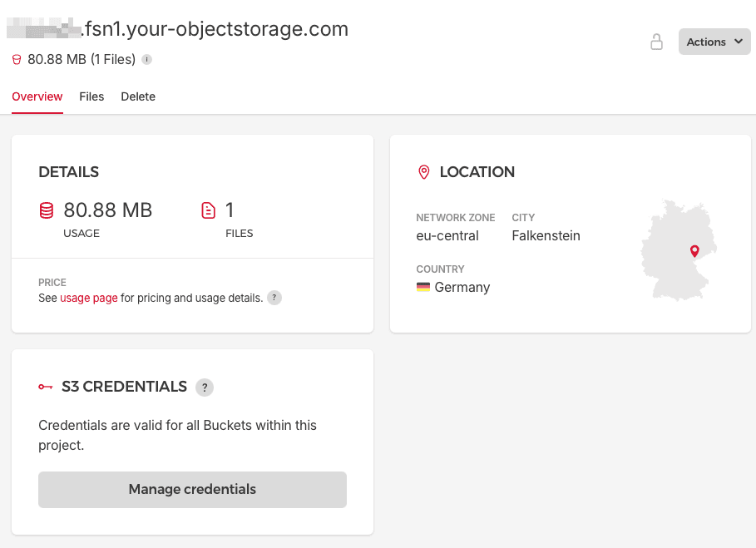Viewport: 756px width, 548px height.
Task: Switch to the Files tab
Action: click(x=91, y=96)
